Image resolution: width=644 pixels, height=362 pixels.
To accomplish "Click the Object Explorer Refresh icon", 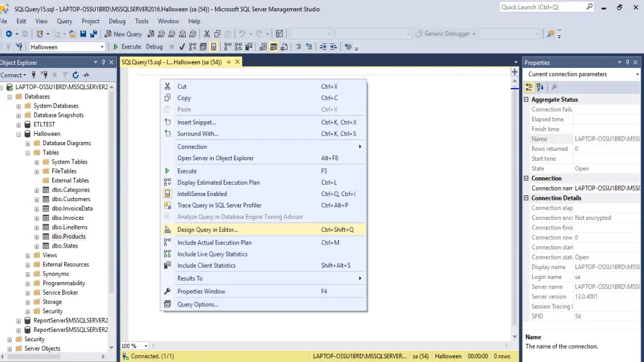I will click(x=75, y=75).
